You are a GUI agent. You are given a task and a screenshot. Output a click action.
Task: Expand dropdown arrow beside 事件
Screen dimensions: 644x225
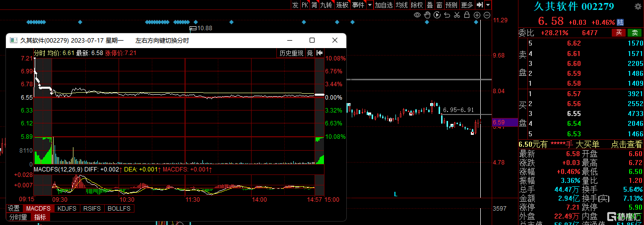(370, 5)
